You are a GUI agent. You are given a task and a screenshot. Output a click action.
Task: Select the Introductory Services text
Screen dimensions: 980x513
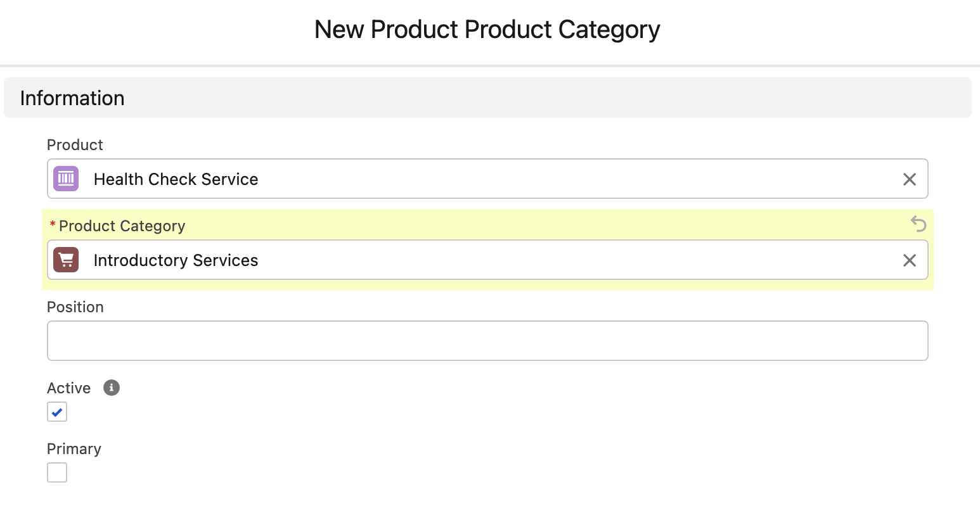176,260
